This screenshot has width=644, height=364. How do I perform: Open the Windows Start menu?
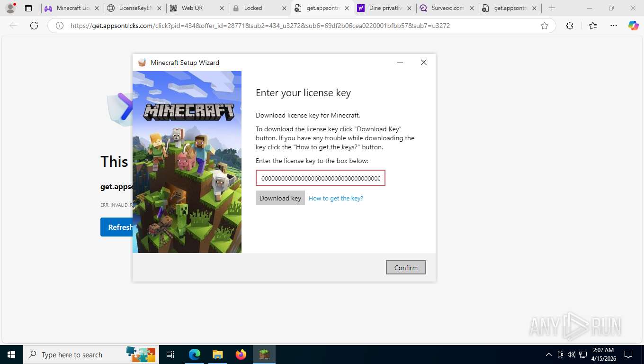(x=11, y=355)
